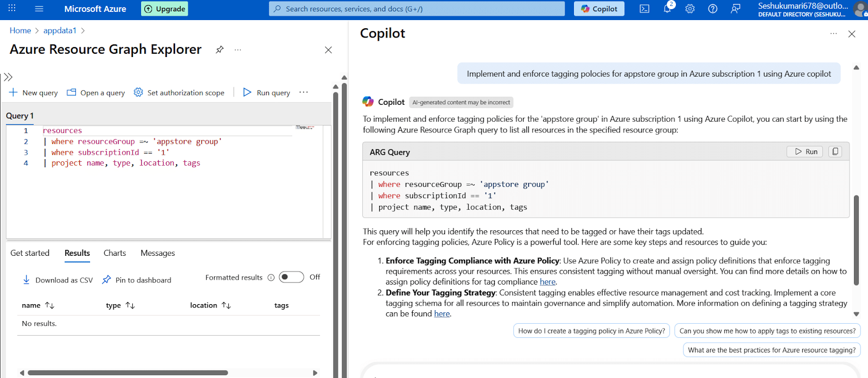Screen dimensions: 868x378
Task: Close the Copilot pane
Action: coord(852,34)
